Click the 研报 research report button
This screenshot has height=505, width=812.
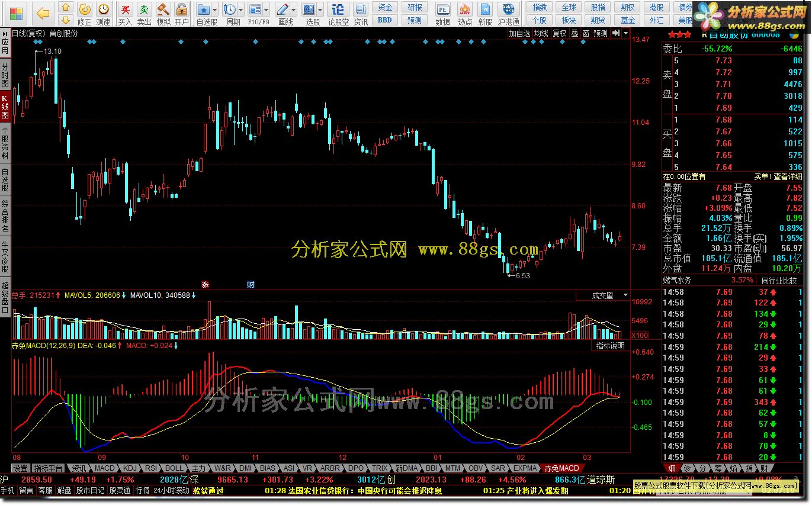pos(415,7)
